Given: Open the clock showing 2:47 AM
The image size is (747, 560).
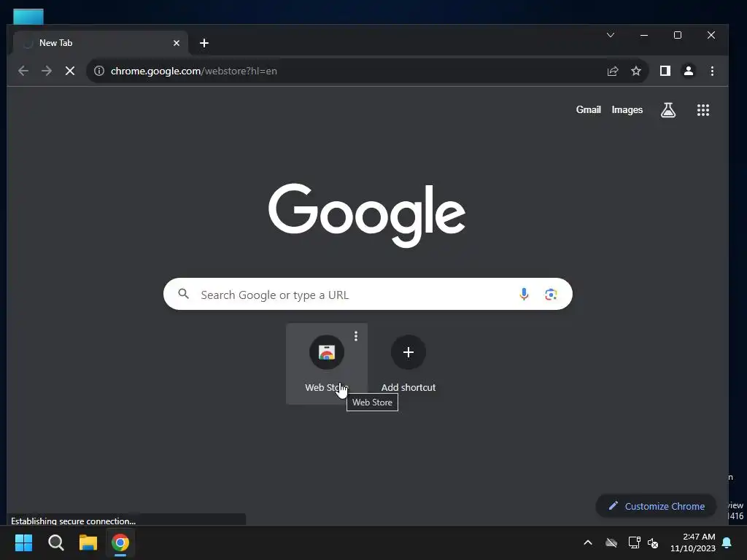Looking at the screenshot, I should [x=693, y=542].
